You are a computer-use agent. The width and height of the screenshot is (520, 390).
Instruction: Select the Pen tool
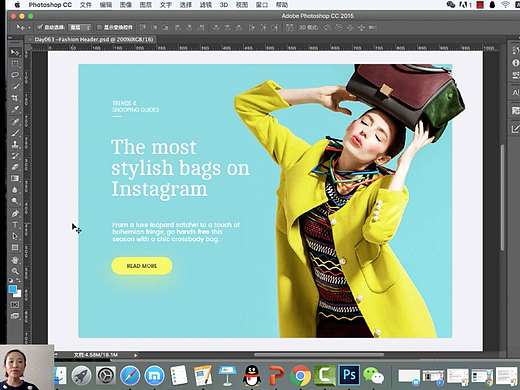[x=15, y=213]
